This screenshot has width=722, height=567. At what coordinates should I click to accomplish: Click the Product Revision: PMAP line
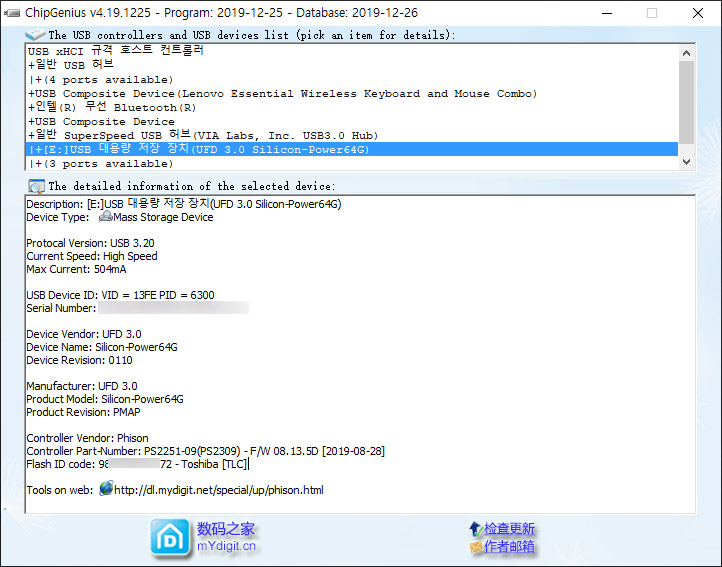(83, 412)
